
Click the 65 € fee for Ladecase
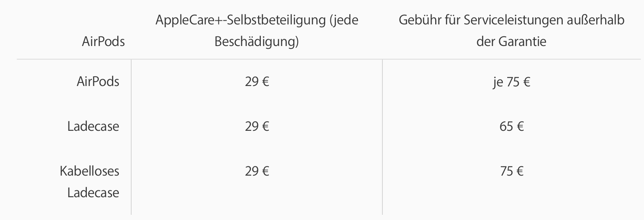point(512,126)
